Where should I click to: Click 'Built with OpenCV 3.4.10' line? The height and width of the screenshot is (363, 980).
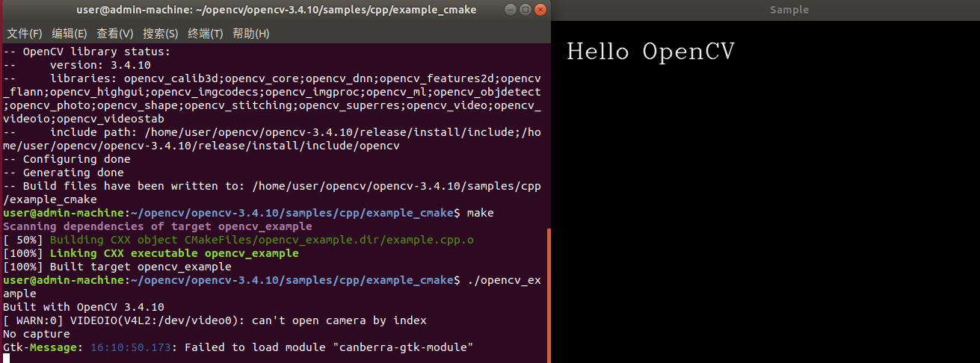click(x=84, y=307)
